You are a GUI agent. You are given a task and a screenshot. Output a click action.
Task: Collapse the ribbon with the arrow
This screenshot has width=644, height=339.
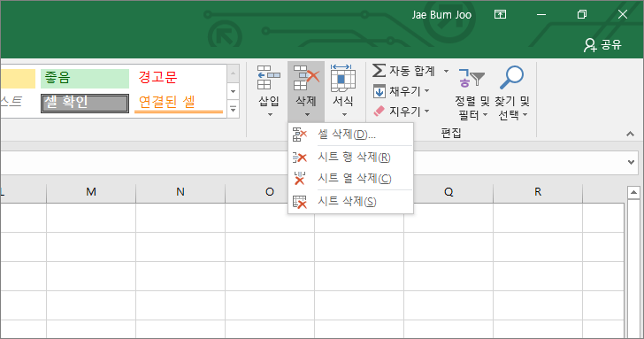[630, 134]
